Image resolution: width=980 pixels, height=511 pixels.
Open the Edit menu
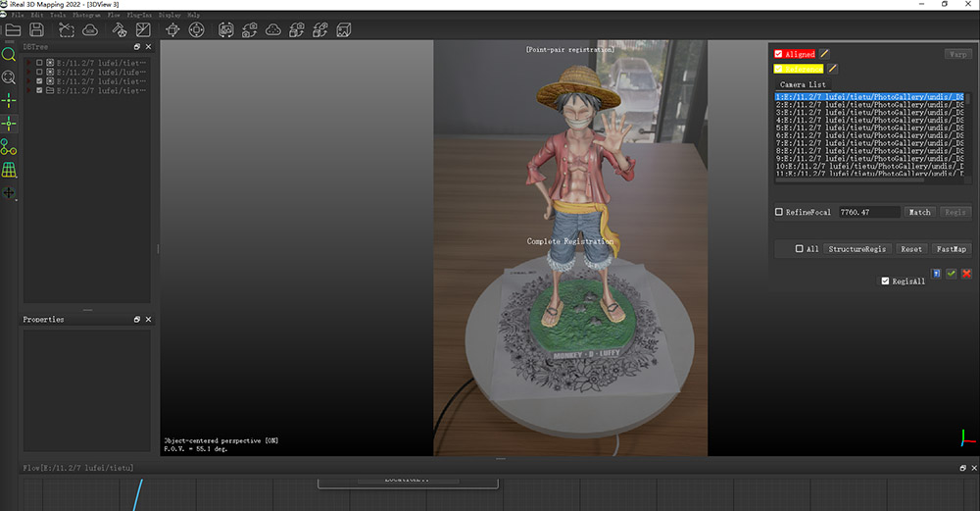point(37,15)
